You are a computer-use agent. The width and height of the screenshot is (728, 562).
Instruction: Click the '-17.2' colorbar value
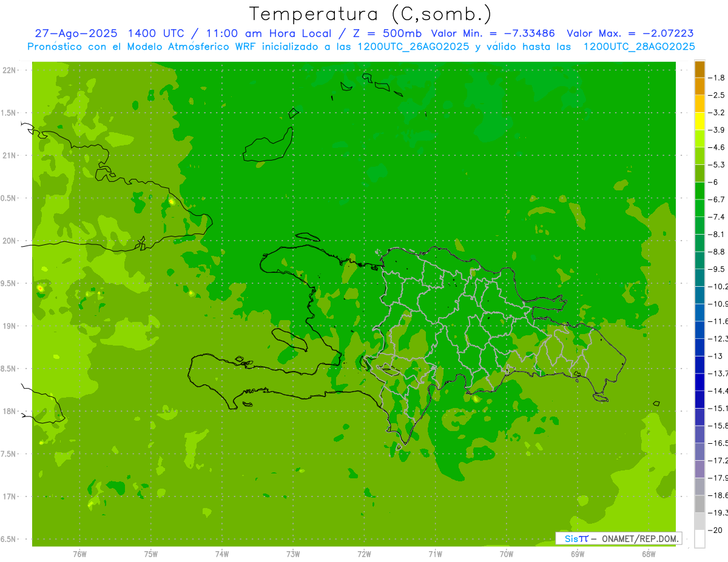[718, 460]
